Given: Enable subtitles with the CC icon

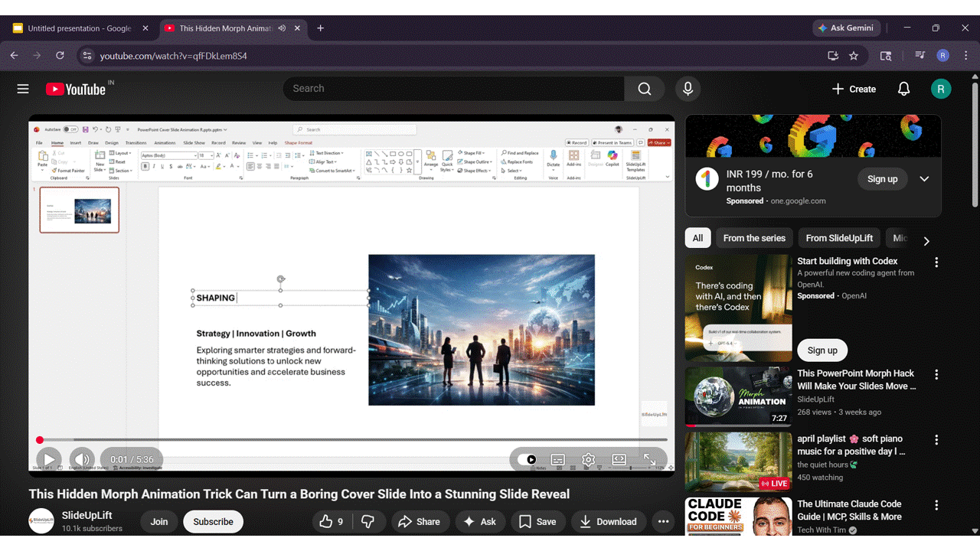Looking at the screenshot, I should pyautogui.click(x=557, y=459).
